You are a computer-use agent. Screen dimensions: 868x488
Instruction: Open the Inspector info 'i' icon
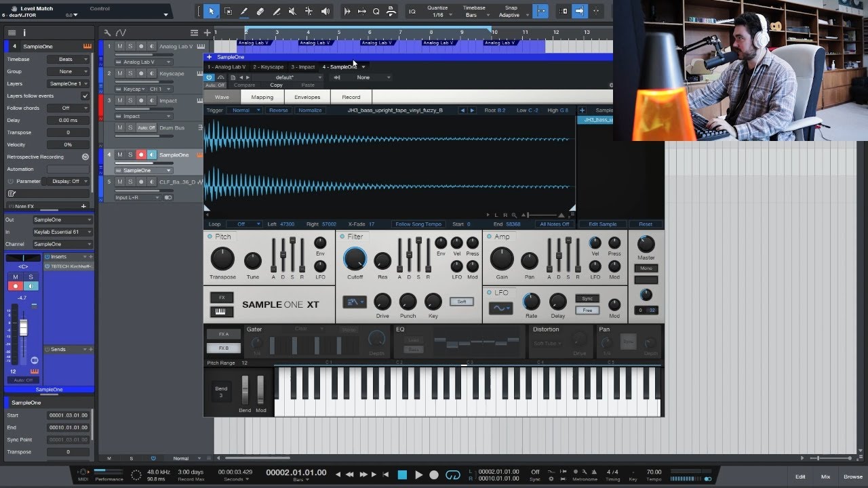coord(24,32)
